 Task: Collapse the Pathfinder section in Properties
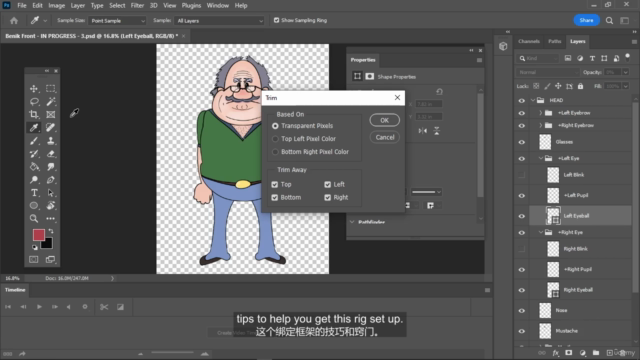352,222
